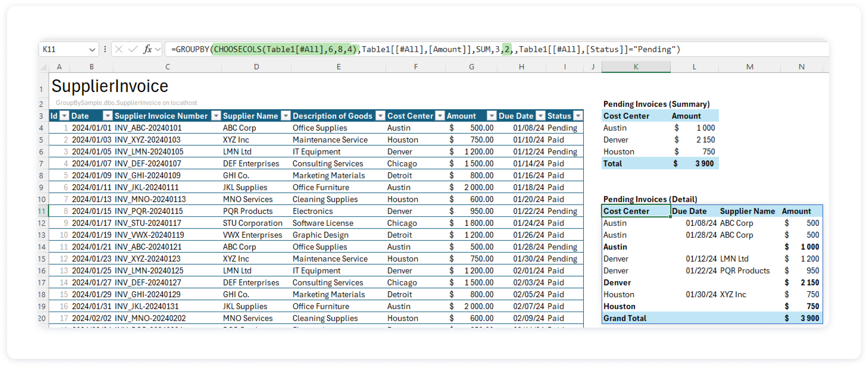Open the Supplier Invoice Number filter dropdown
Screen dimensions: 868x367
coord(216,116)
